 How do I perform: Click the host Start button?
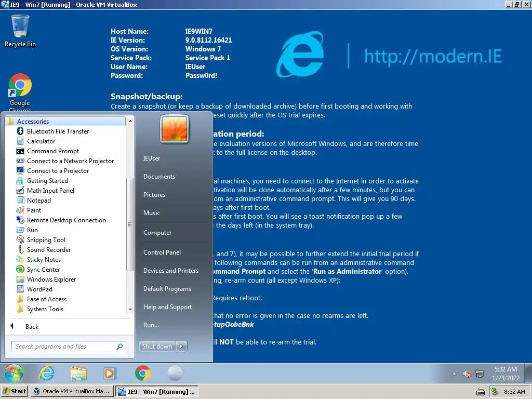click(x=14, y=391)
